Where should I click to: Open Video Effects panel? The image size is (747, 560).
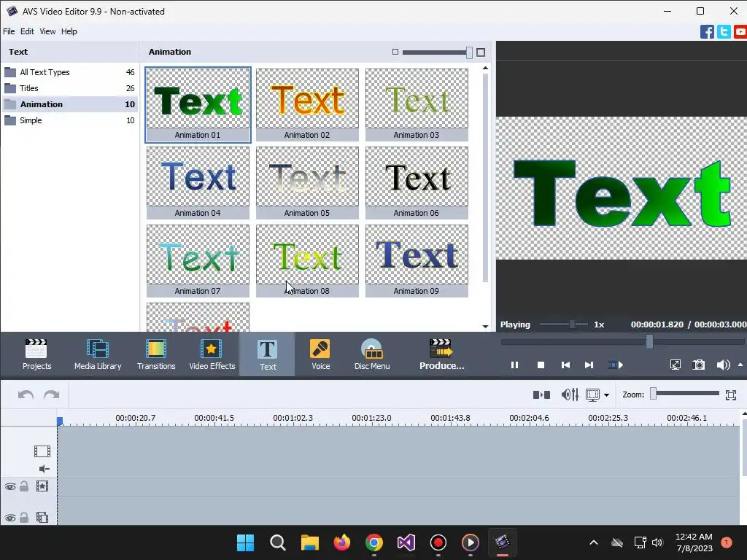212,354
